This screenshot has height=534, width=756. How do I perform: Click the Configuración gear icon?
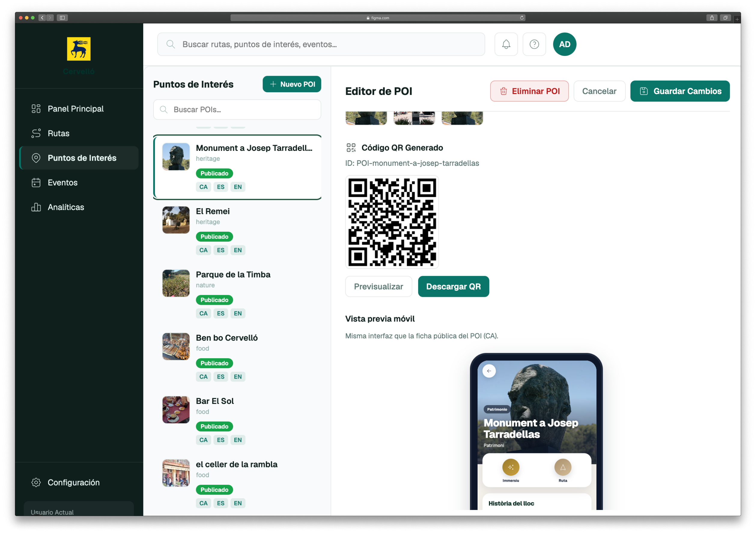pos(36,482)
